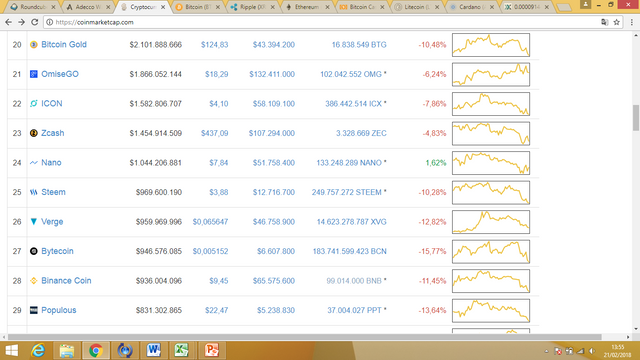
Task: Open the Windows Start button
Action: pos(11,350)
